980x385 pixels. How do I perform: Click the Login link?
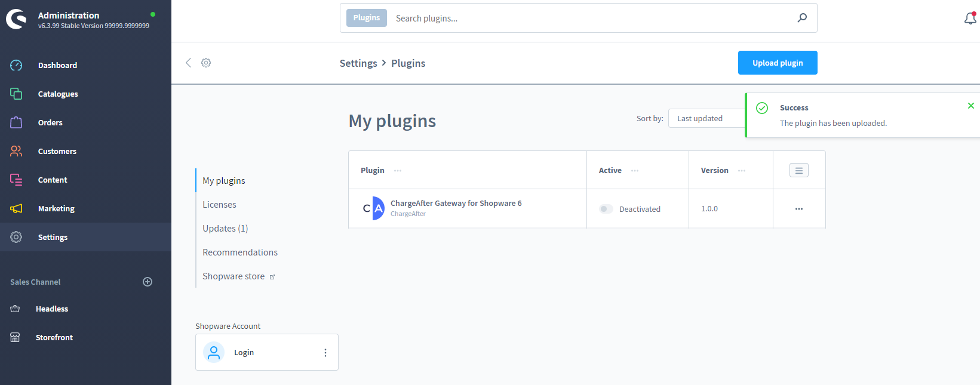click(x=244, y=353)
